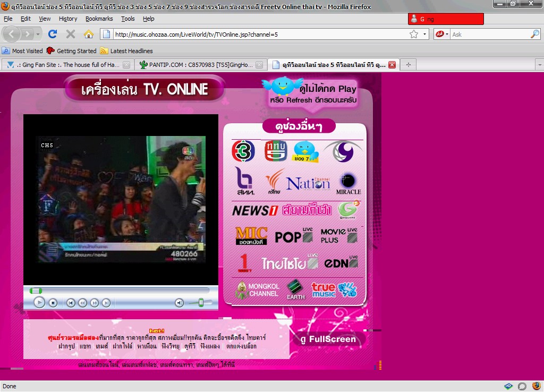This screenshot has height=392, width=544.
Task: Click the live video thumbnail showing CH5
Action: (121, 200)
